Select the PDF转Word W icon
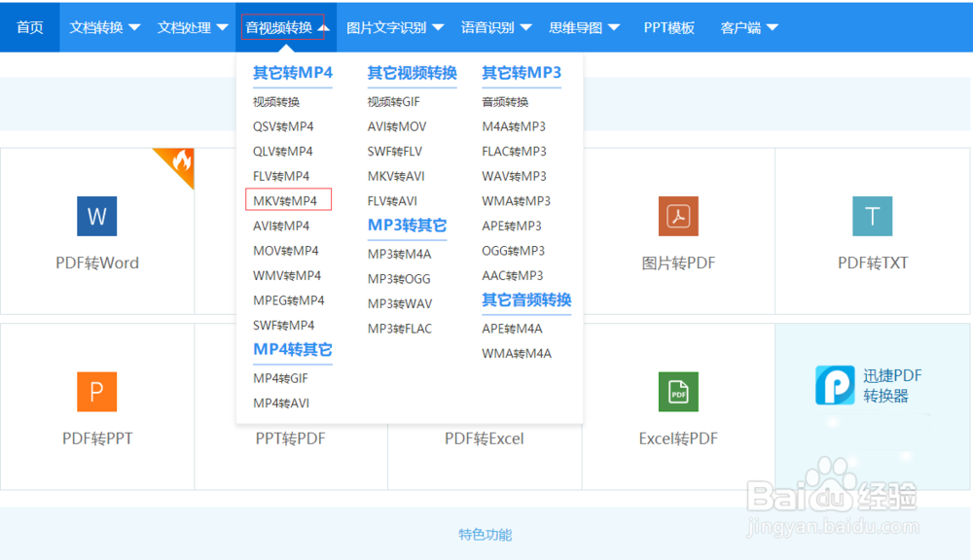Screen dimensions: 973x560 point(96,216)
